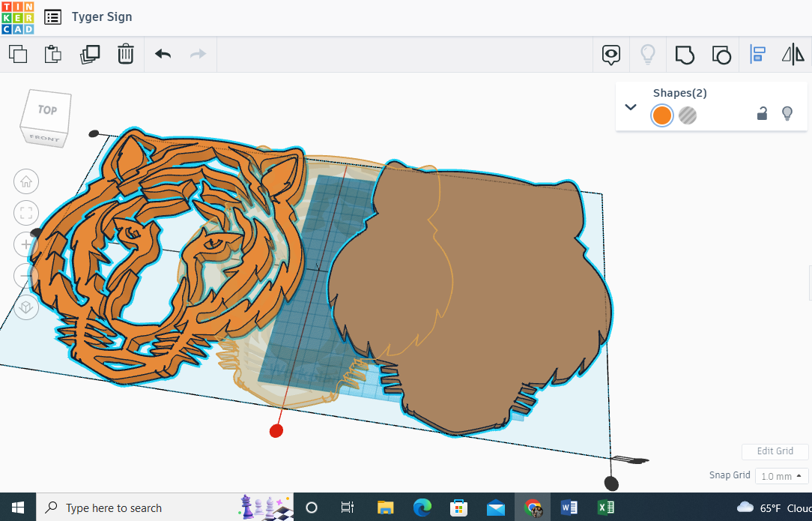Undo the last action
Viewport: 812px width, 521px height.
(x=163, y=54)
